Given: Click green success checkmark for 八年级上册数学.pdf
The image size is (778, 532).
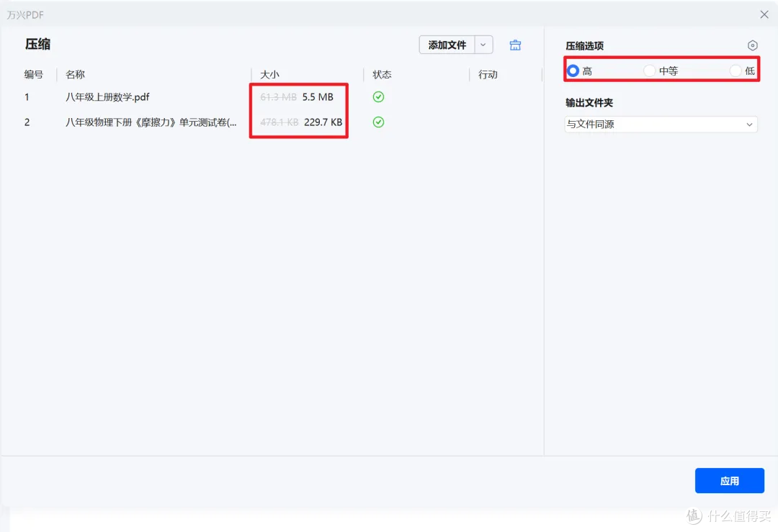Looking at the screenshot, I should [378, 96].
